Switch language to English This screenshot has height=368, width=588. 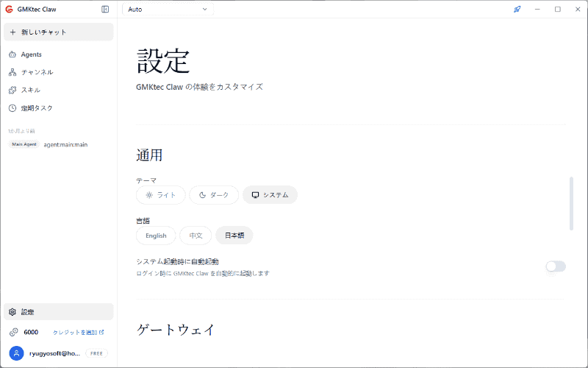coord(156,236)
